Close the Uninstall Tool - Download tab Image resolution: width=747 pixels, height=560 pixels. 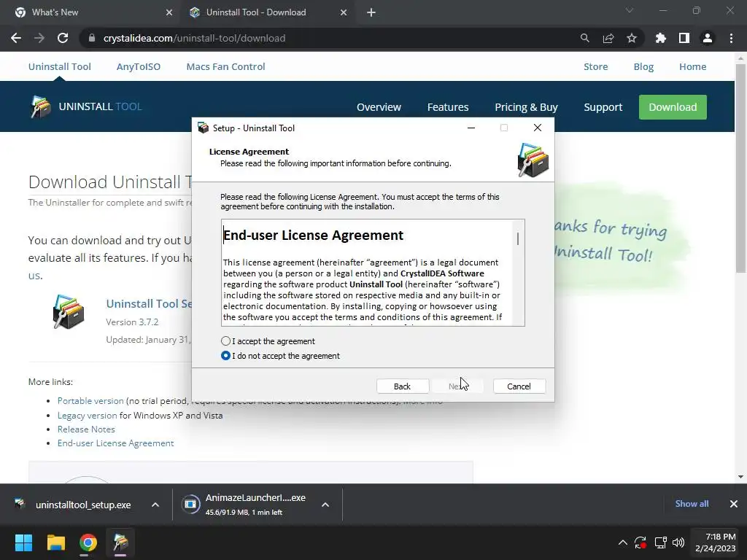point(344,12)
